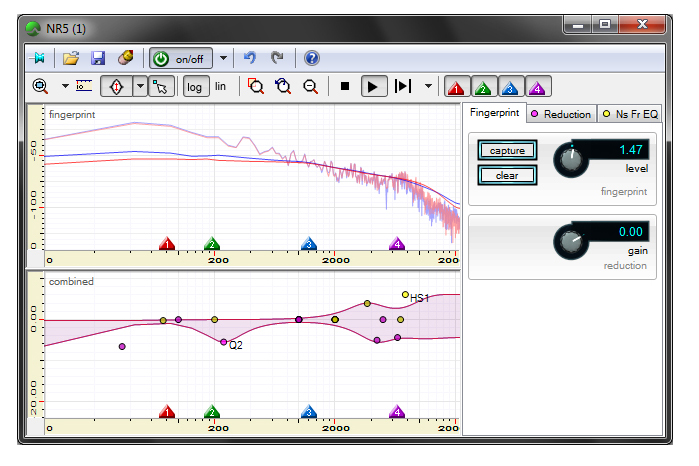Stop playback

click(x=345, y=86)
